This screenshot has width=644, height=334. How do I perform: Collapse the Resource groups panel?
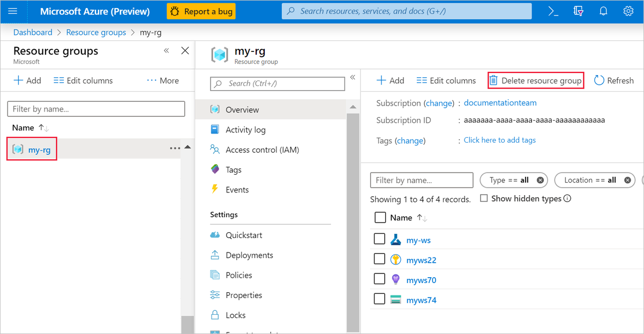pos(166,50)
